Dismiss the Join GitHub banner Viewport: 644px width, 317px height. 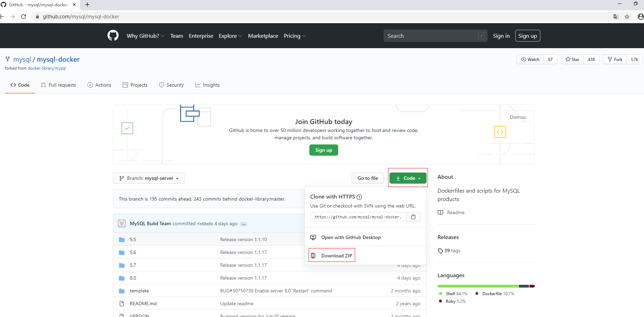click(518, 117)
